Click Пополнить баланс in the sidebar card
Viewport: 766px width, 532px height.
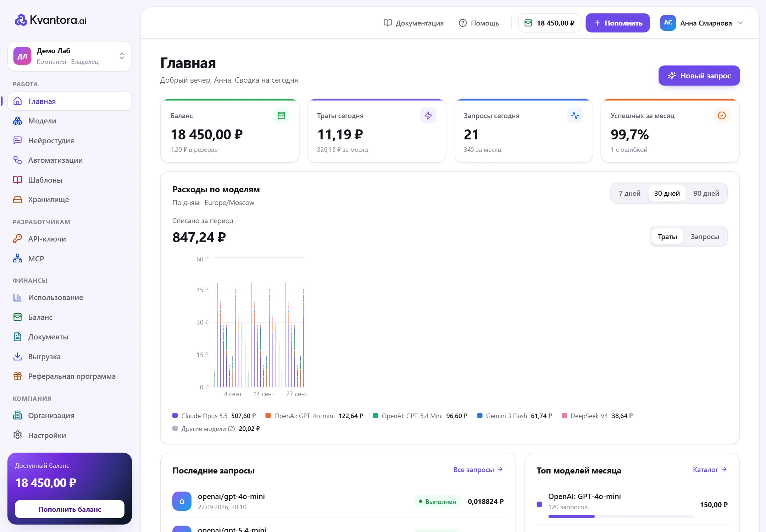[x=70, y=509]
